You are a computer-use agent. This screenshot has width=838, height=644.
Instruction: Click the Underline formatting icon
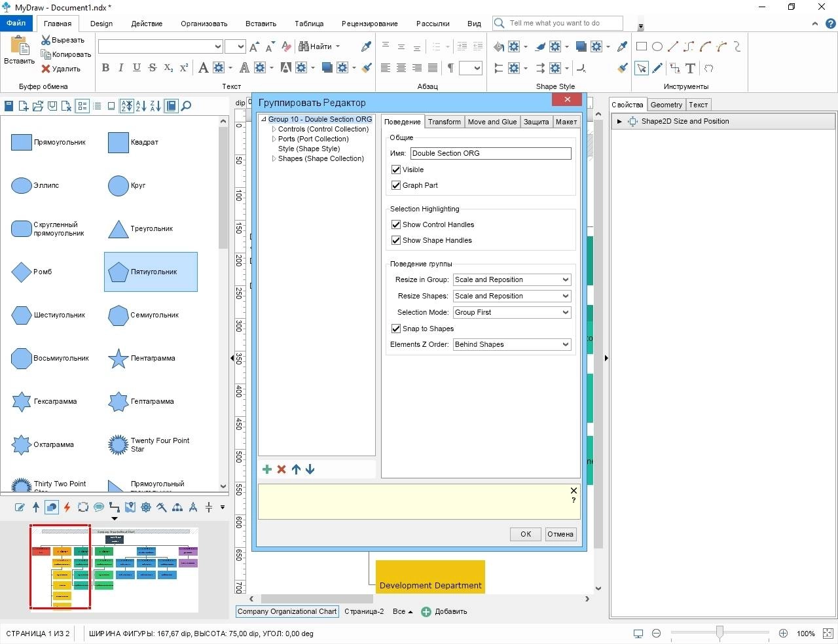click(136, 67)
